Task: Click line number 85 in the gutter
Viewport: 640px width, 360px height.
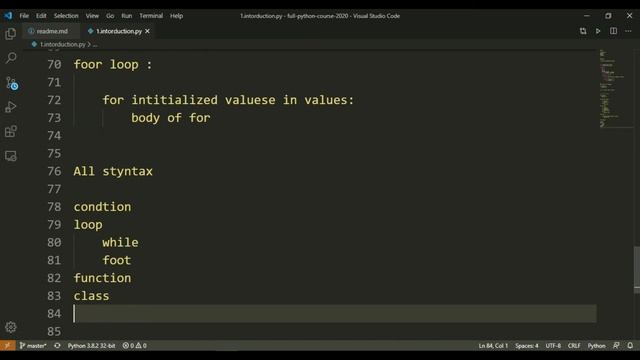Action: click(54, 331)
